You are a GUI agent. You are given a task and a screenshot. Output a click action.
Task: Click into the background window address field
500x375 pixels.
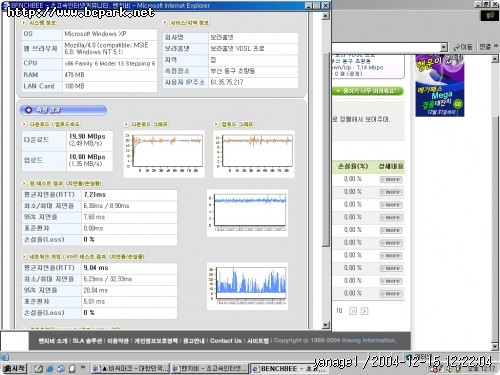386,47
